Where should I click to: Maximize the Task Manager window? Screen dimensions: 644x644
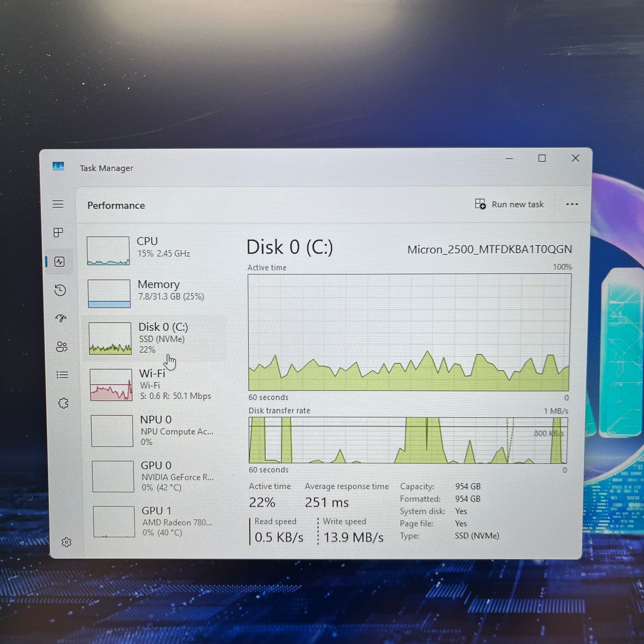coord(542,158)
